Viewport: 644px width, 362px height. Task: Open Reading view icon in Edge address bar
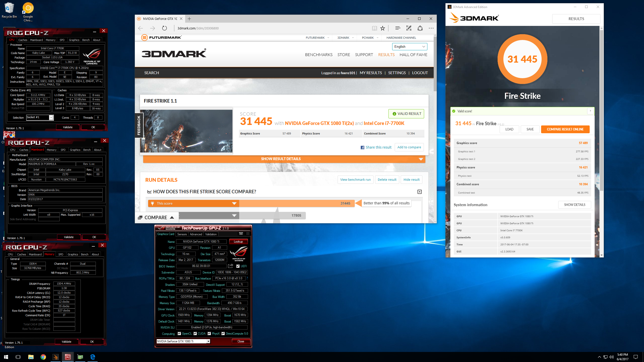point(374,28)
